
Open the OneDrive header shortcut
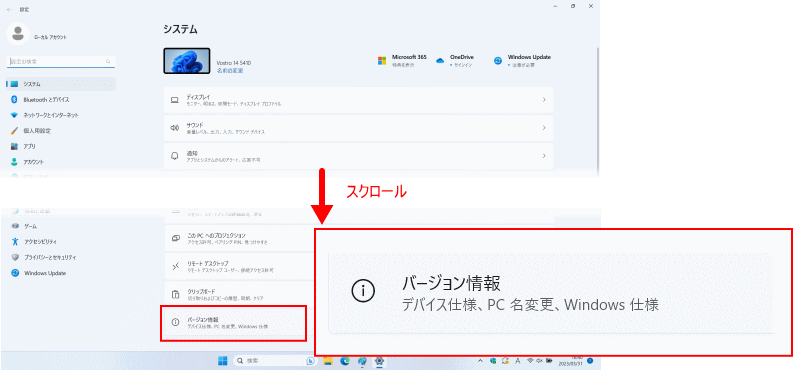pos(454,61)
